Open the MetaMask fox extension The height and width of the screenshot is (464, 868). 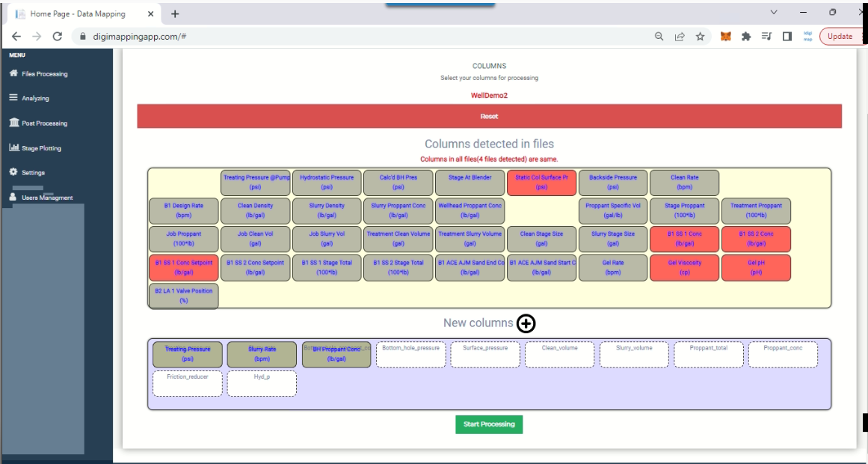[x=725, y=37]
